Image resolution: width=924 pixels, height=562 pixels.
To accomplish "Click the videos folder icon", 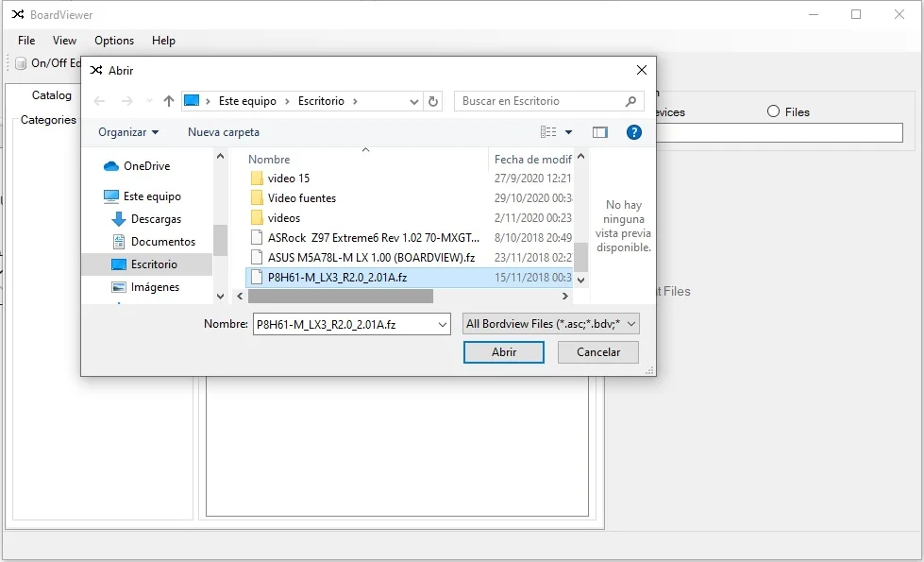I will tap(257, 218).
